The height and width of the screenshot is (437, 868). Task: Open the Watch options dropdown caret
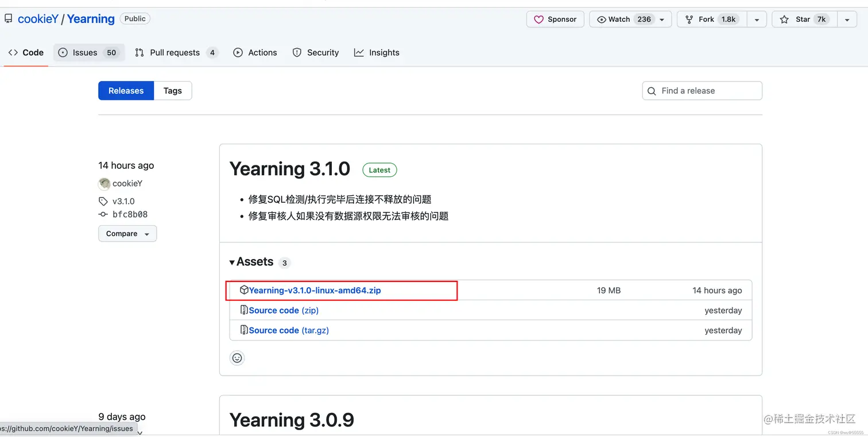point(662,19)
